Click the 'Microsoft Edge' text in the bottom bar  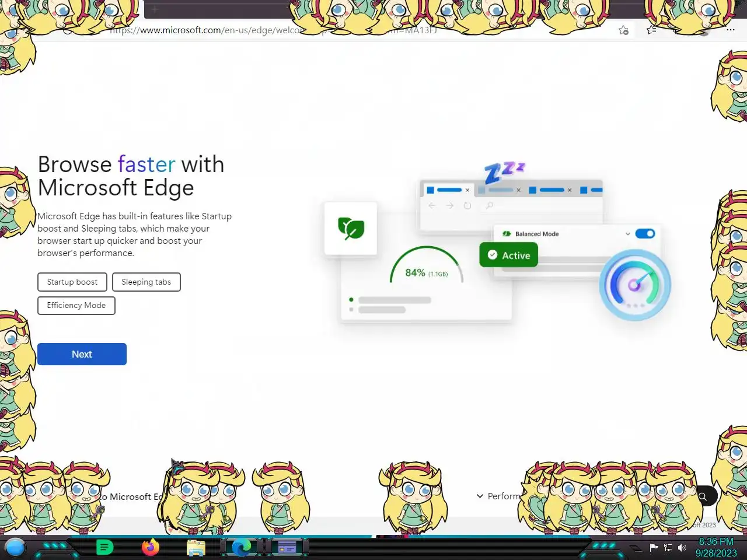coord(135,496)
